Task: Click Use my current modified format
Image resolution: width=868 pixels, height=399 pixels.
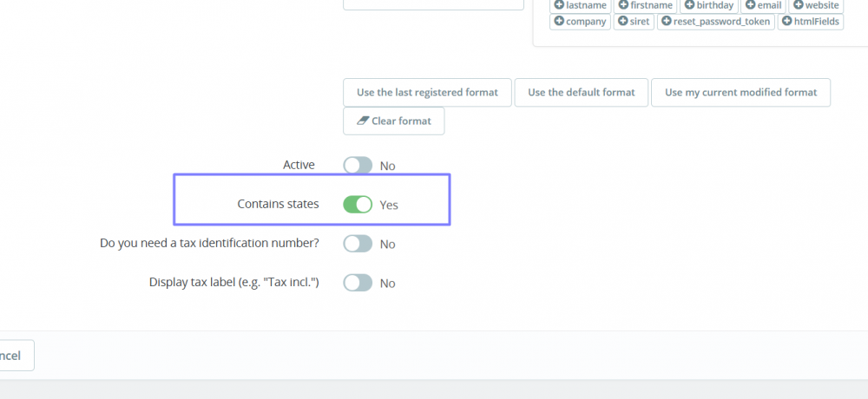Action: tap(740, 92)
